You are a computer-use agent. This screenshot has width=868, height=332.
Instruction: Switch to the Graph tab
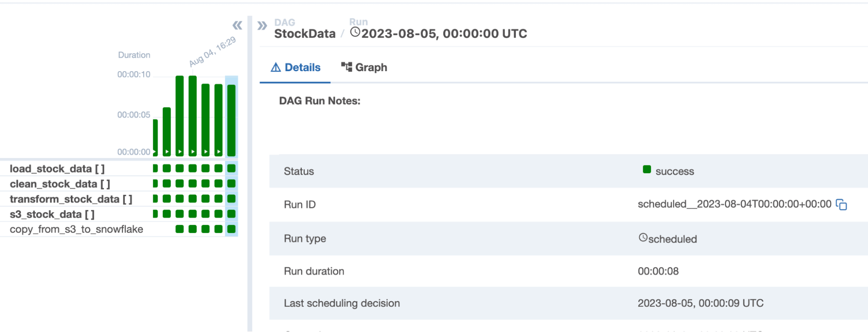pyautogui.click(x=364, y=67)
